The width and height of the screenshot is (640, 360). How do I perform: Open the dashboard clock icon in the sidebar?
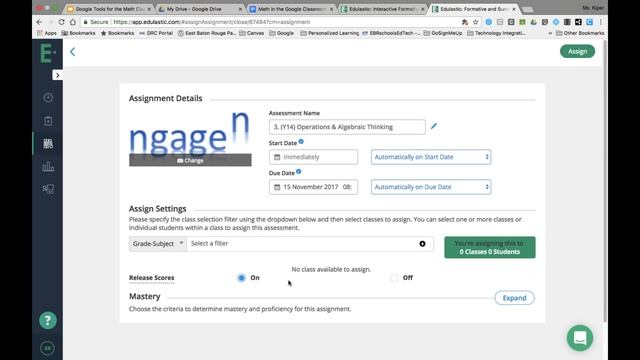pyautogui.click(x=48, y=98)
